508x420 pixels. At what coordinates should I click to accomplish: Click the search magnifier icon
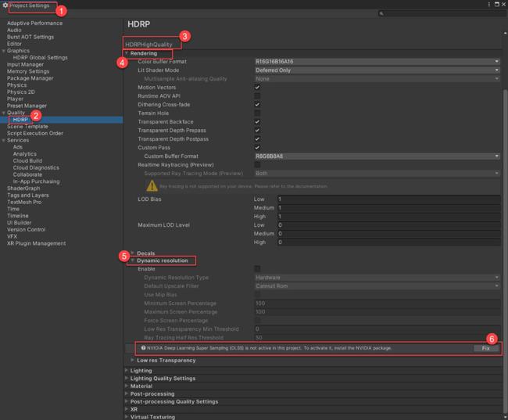coord(381,14)
